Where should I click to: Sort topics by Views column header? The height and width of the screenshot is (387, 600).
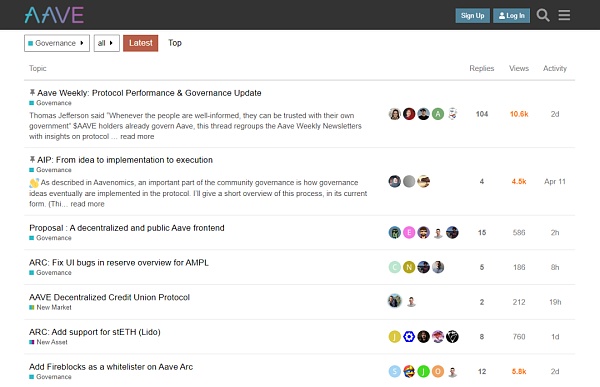pyautogui.click(x=519, y=69)
